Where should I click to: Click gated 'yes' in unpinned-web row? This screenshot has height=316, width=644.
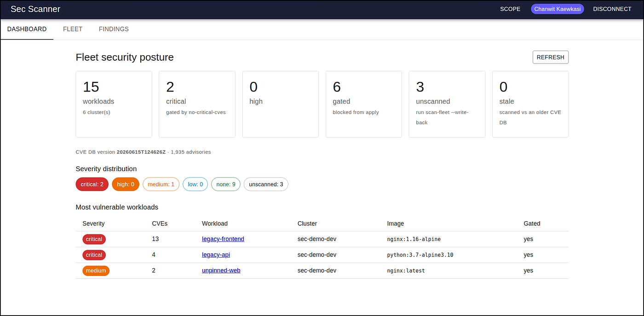click(x=528, y=270)
